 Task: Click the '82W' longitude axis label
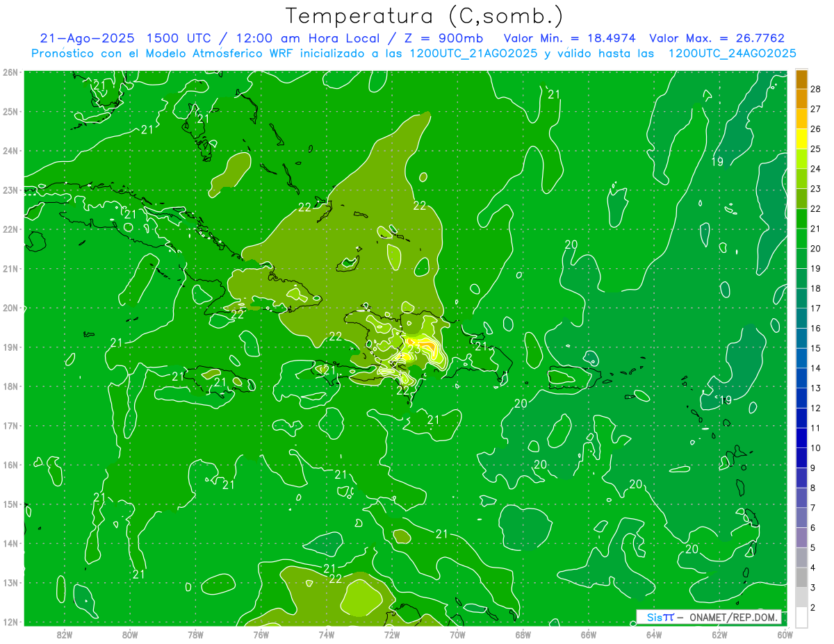point(65,634)
